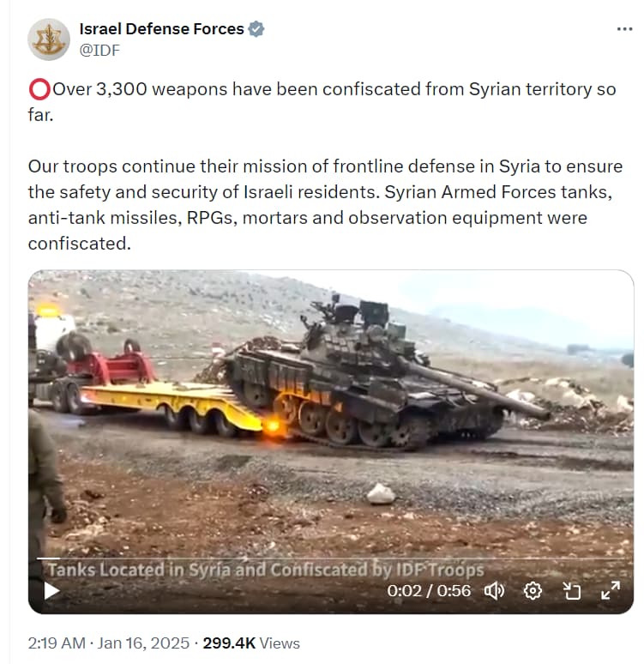Screen dimensions: 644x664
Task: Mute the video volume speaker icon
Action: (x=494, y=590)
